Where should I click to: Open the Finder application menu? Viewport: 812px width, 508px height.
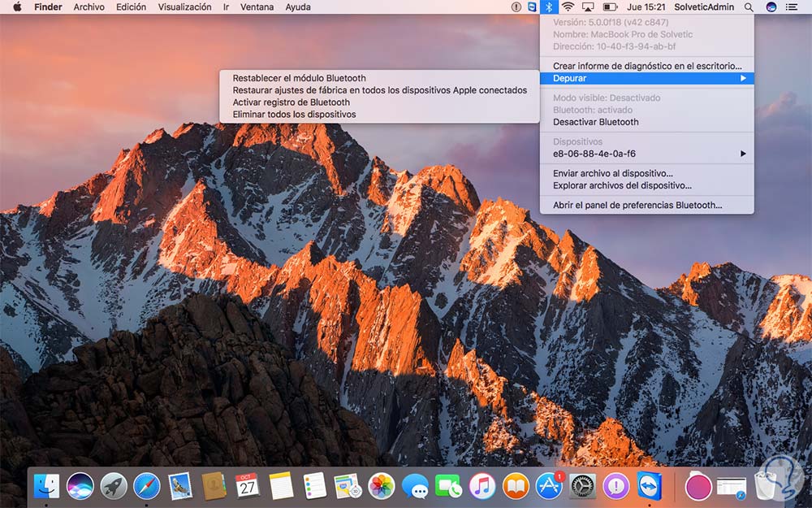[x=48, y=7]
